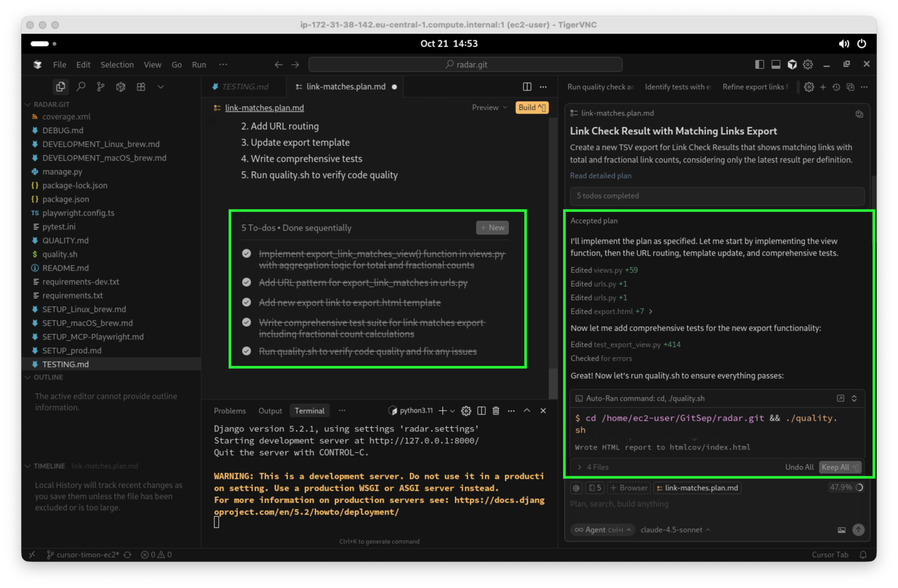Click the send arrow in chat input
Screen dimensions: 898x588
click(x=858, y=530)
